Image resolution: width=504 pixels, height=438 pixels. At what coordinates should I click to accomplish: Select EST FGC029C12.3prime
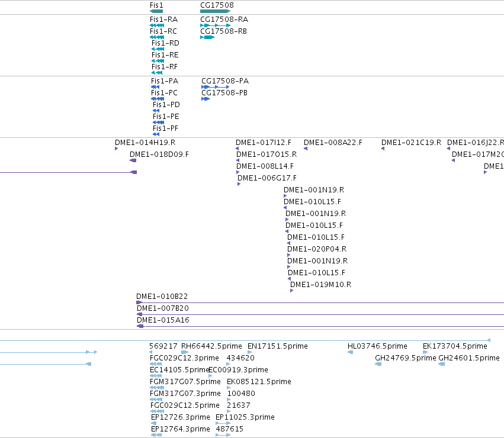click(x=184, y=358)
